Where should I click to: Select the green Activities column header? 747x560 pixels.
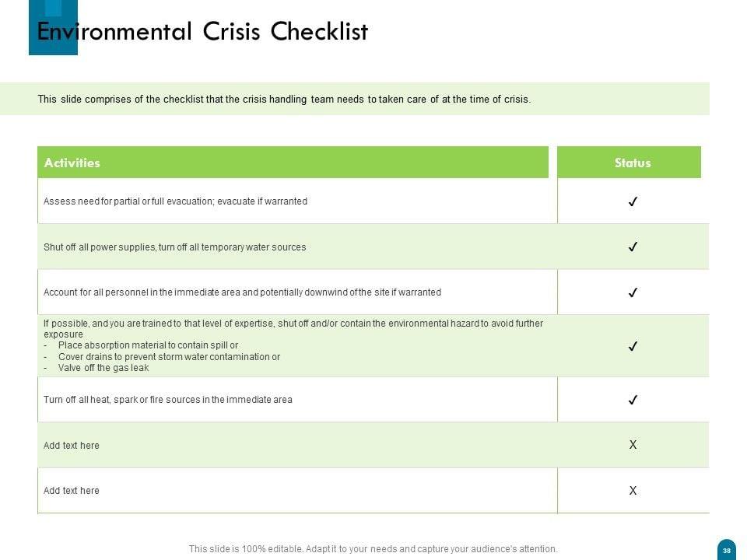293,163
